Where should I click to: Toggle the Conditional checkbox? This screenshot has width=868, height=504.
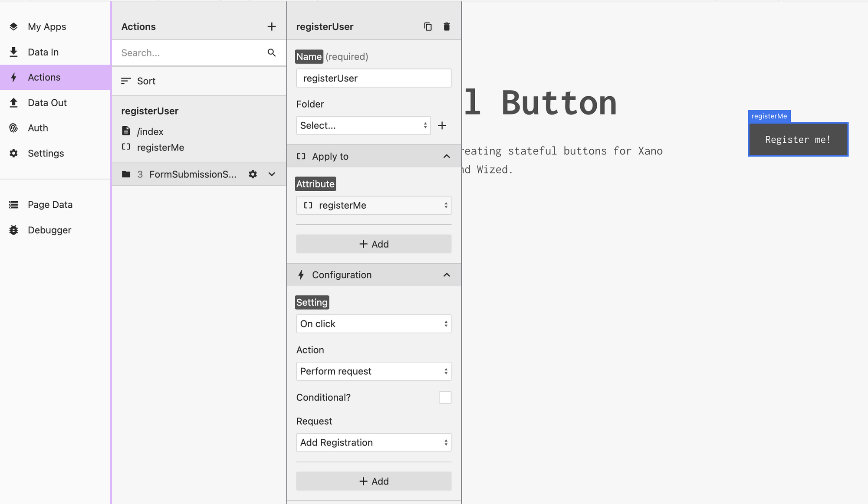445,396
